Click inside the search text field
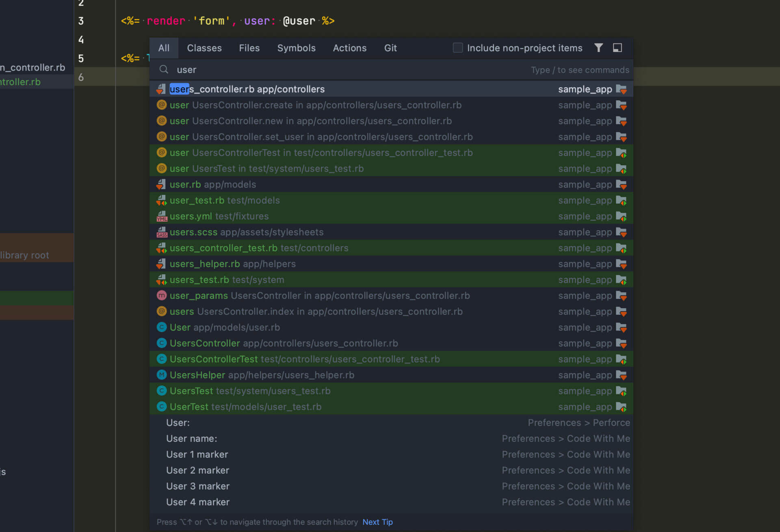 pos(284,69)
